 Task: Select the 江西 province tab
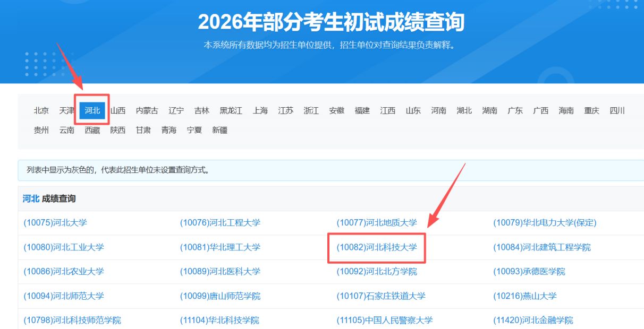pos(388,111)
